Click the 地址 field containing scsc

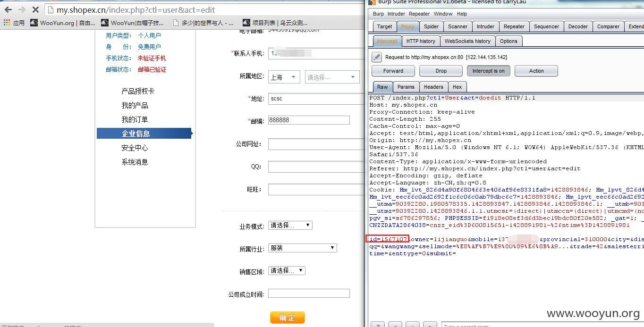pos(316,99)
